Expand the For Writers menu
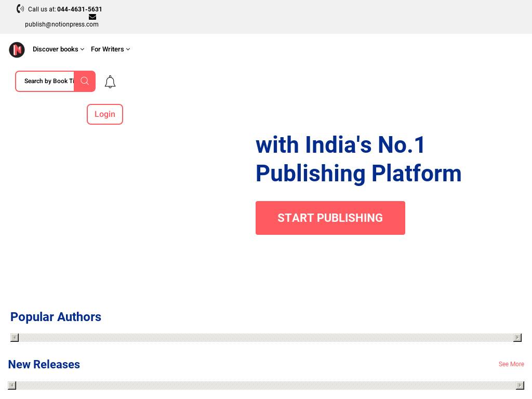 110,49
